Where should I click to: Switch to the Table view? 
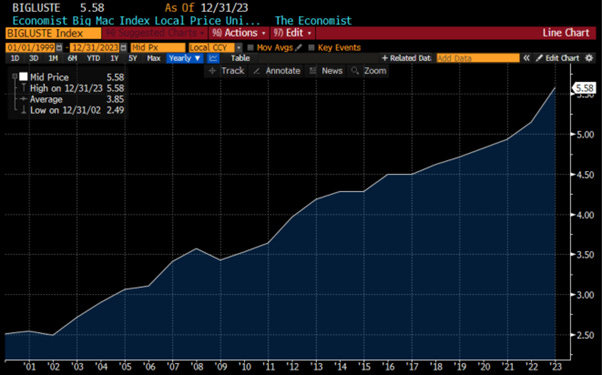(x=240, y=58)
